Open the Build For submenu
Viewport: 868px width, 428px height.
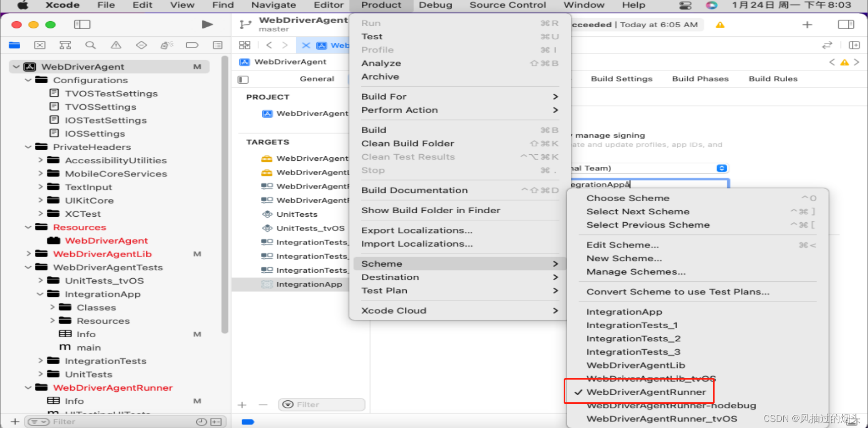459,97
